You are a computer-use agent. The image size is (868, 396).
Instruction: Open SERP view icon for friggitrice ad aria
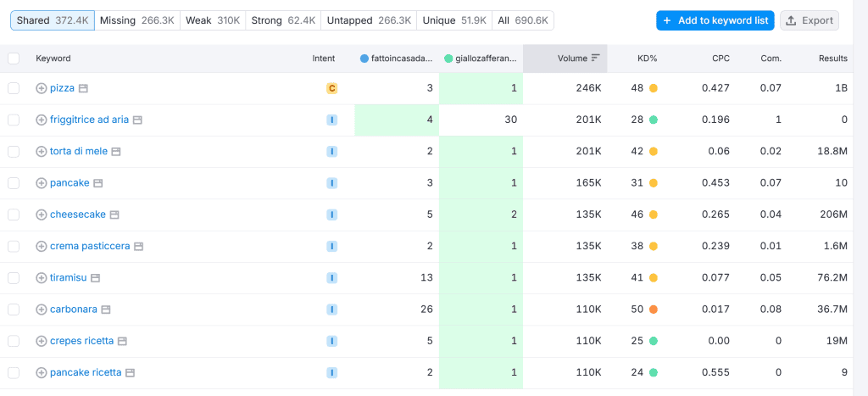pyautogui.click(x=137, y=120)
